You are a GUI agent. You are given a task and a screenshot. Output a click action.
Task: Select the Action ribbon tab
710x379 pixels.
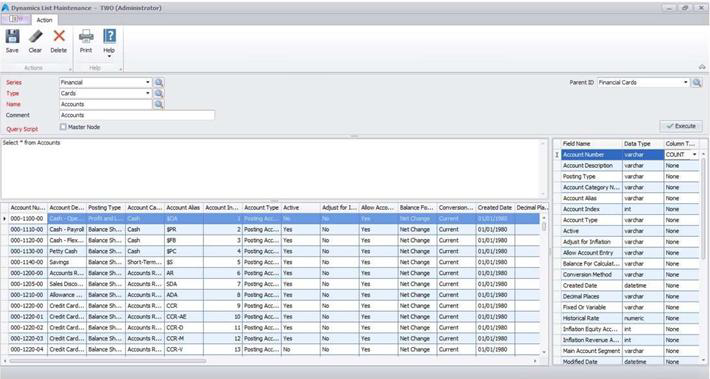click(x=44, y=20)
